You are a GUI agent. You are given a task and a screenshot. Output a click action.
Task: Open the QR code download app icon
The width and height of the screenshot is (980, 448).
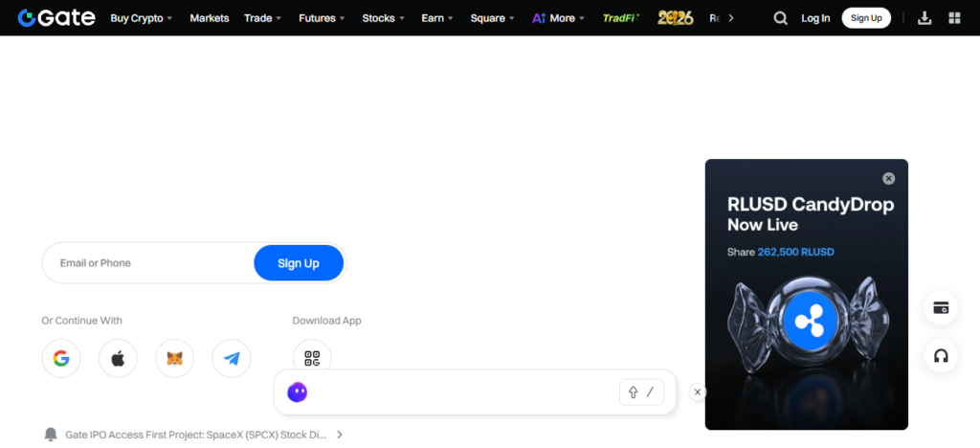coord(312,358)
